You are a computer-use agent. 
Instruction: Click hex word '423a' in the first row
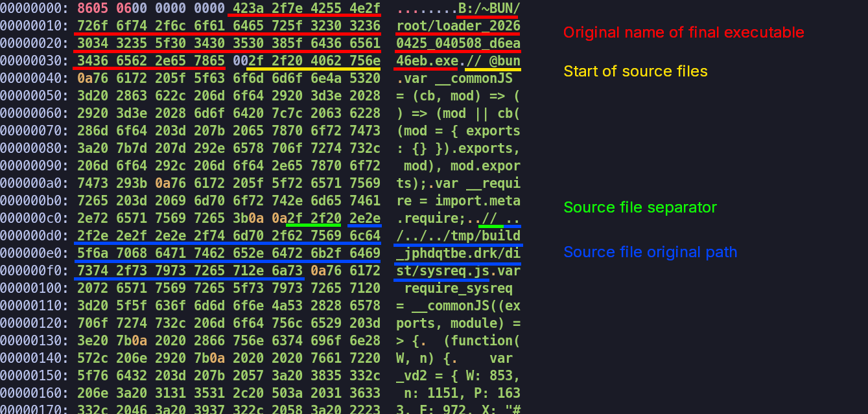(248, 8)
